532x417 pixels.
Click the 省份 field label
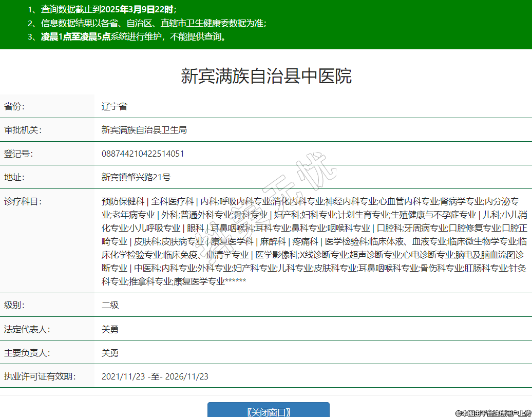click(x=14, y=107)
